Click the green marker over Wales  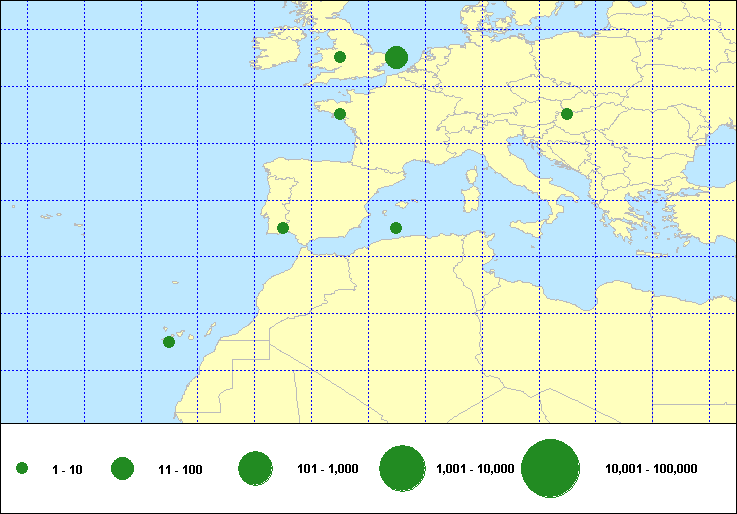[340, 57]
